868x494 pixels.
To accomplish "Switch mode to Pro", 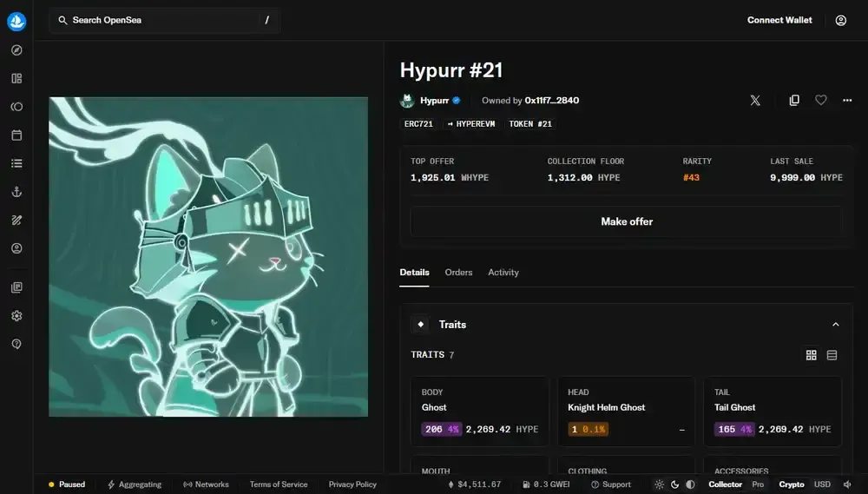I will 758,484.
